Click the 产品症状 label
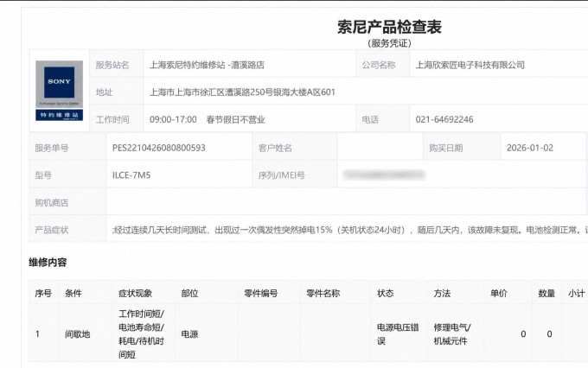This screenshot has width=588, height=368. pos(51,230)
